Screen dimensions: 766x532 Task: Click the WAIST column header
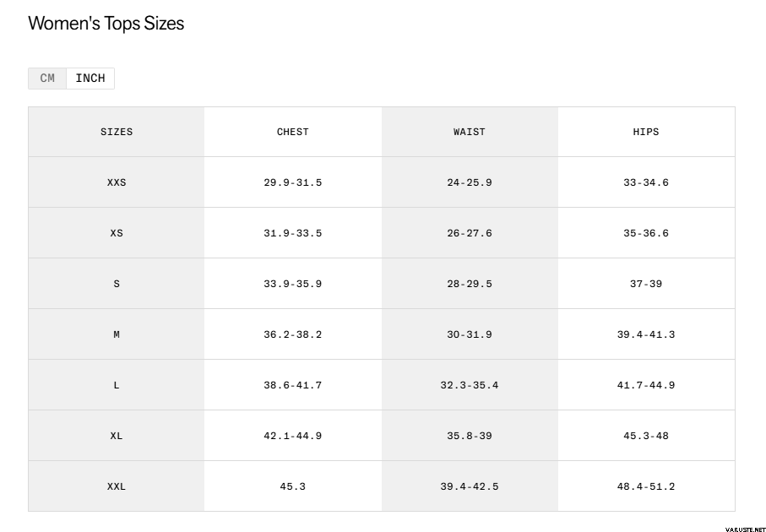[470, 132]
